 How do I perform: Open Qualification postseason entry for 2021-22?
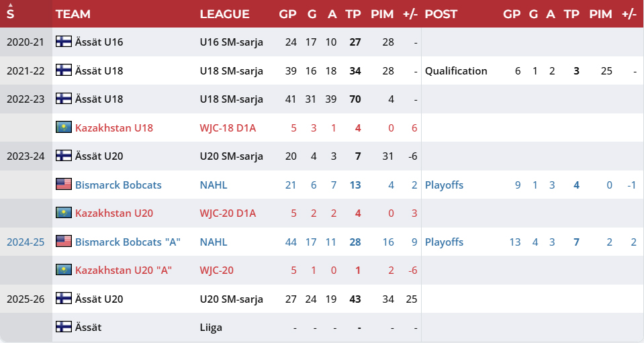(x=456, y=70)
